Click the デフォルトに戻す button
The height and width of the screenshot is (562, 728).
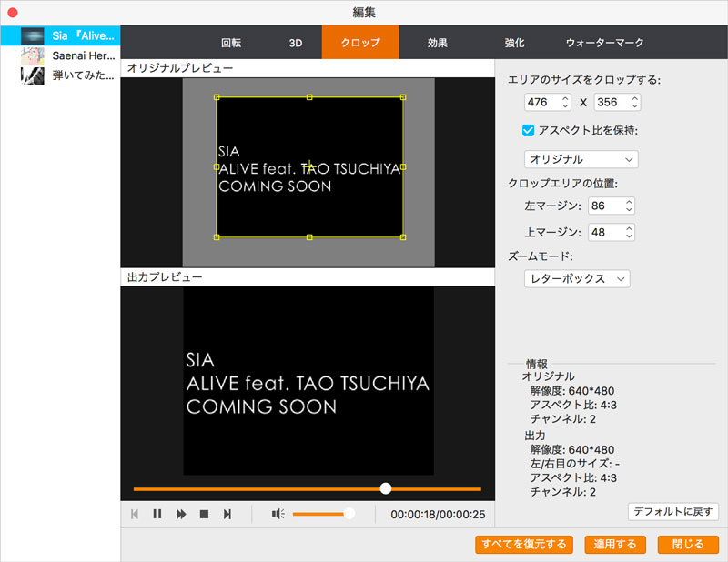pyautogui.click(x=672, y=511)
